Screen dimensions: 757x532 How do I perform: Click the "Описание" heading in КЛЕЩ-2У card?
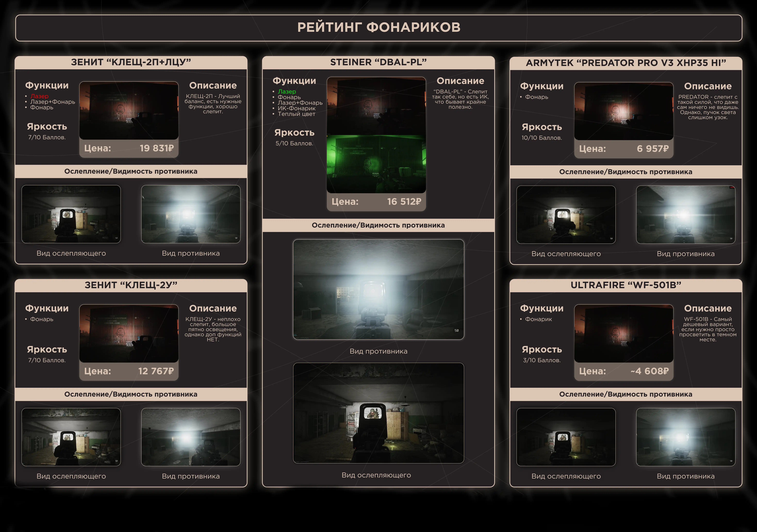click(x=213, y=309)
